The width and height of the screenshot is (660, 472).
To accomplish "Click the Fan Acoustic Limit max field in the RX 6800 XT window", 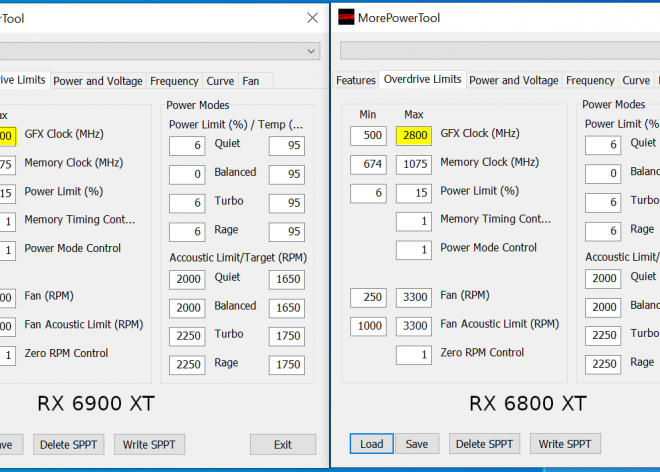I will [x=414, y=326].
